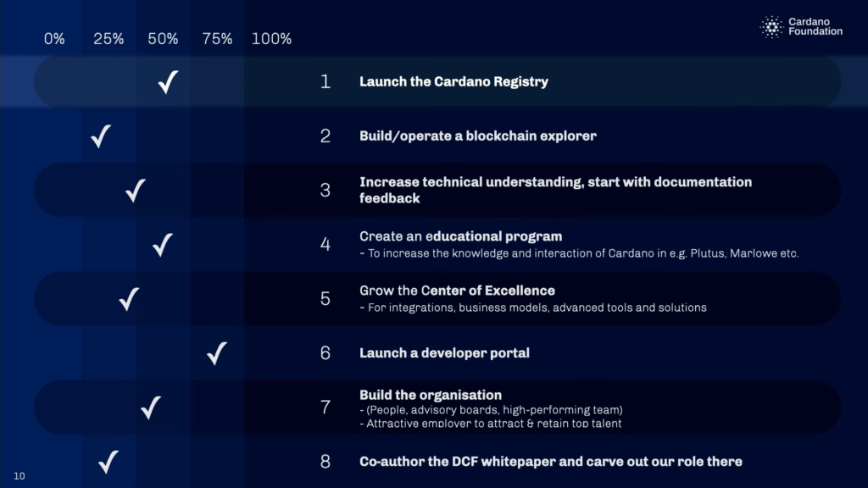Click Co-author the DCF whitepaper text
The height and width of the screenshot is (488, 868).
pos(550,462)
